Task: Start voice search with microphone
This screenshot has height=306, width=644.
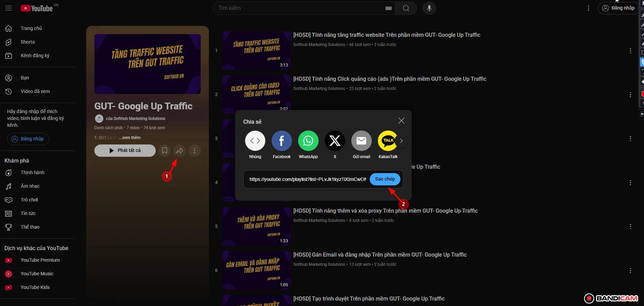Action: click(x=429, y=8)
